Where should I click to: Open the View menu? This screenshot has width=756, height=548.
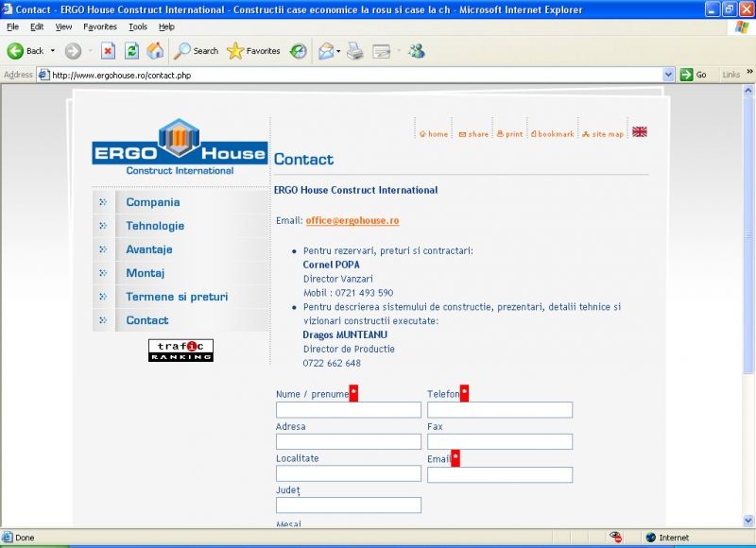click(63, 26)
